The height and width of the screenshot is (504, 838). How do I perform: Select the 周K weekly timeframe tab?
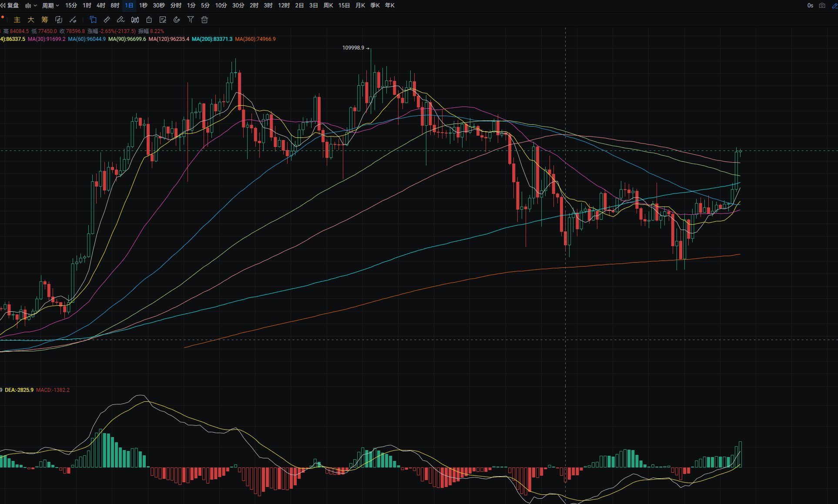pyautogui.click(x=328, y=6)
